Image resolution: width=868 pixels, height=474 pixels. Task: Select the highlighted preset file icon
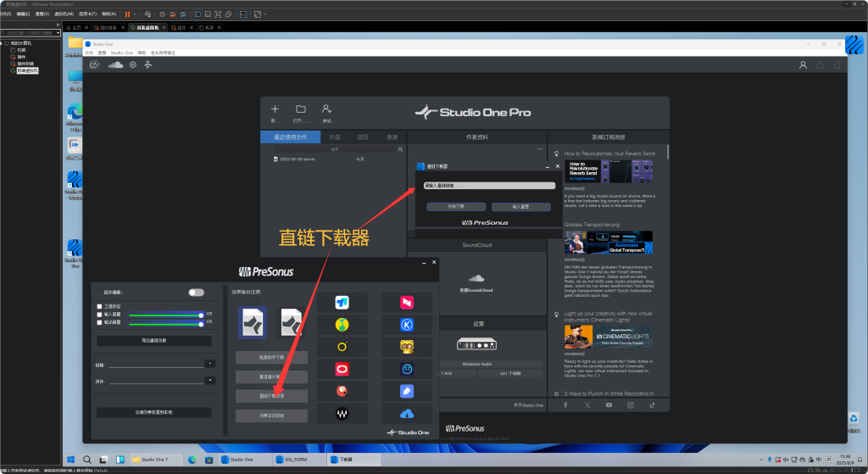pyautogui.click(x=253, y=322)
